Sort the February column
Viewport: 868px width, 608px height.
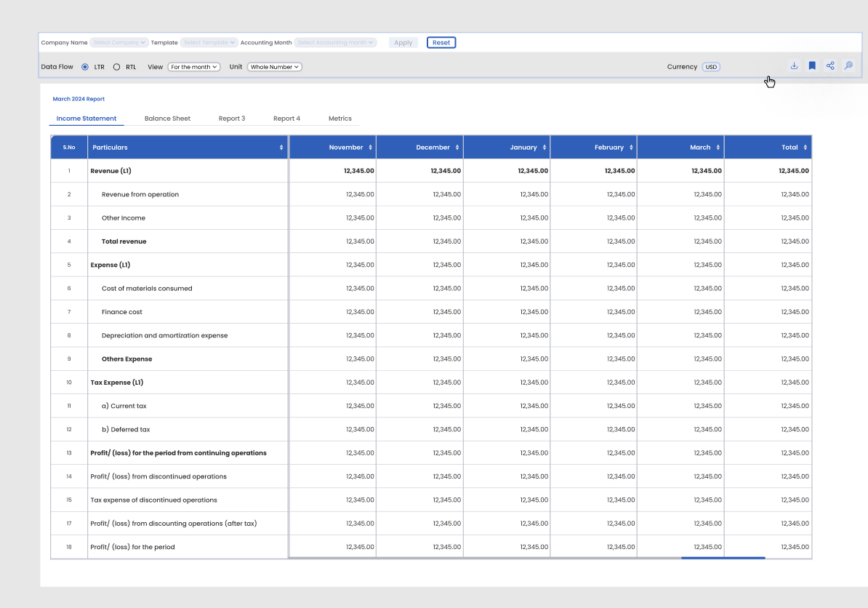tap(631, 148)
